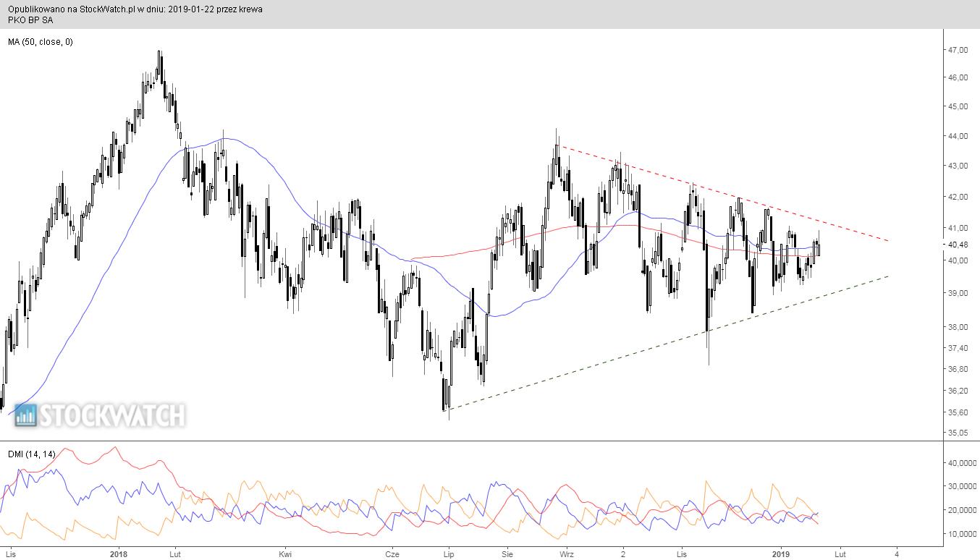Click the 35,05 price axis label
The image size is (980, 560).
958,433
